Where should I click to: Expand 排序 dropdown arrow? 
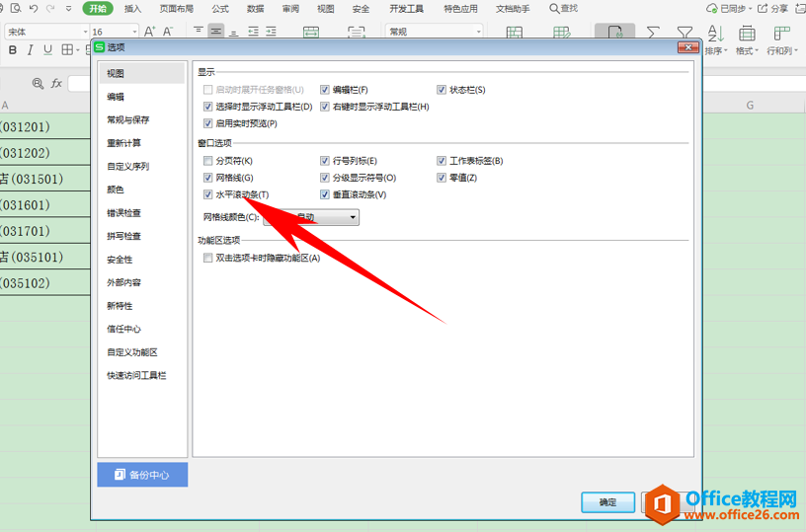point(725,51)
